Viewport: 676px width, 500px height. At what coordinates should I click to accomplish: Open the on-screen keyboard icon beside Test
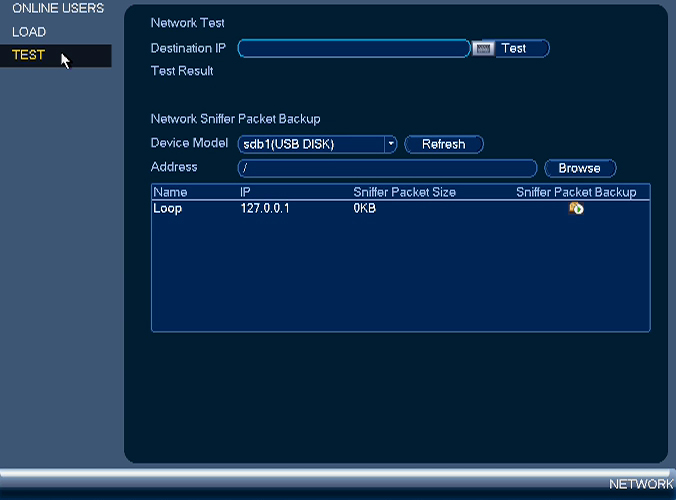[x=483, y=48]
